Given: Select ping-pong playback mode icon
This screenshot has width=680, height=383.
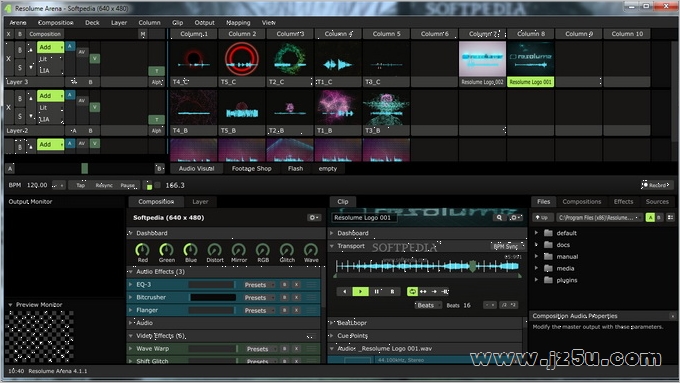Looking at the screenshot, I should coord(423,291).
